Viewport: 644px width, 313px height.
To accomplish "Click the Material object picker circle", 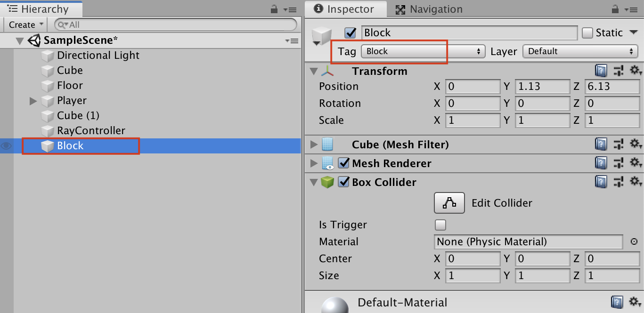I will click(x=634, y=241).
